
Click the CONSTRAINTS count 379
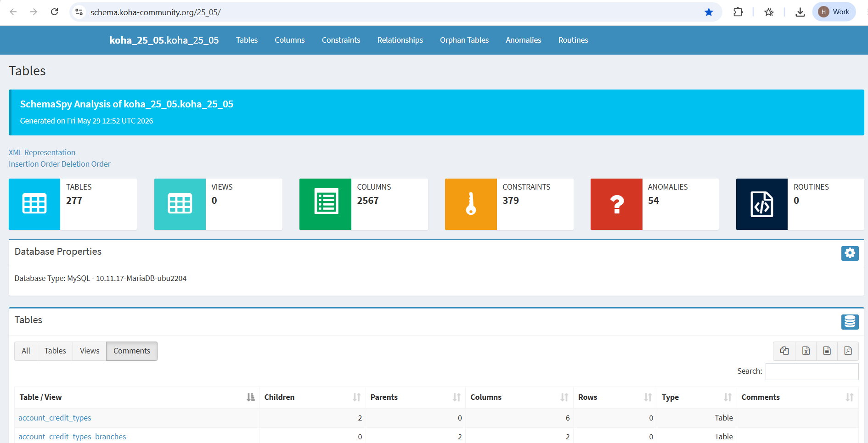coord(511,201)
